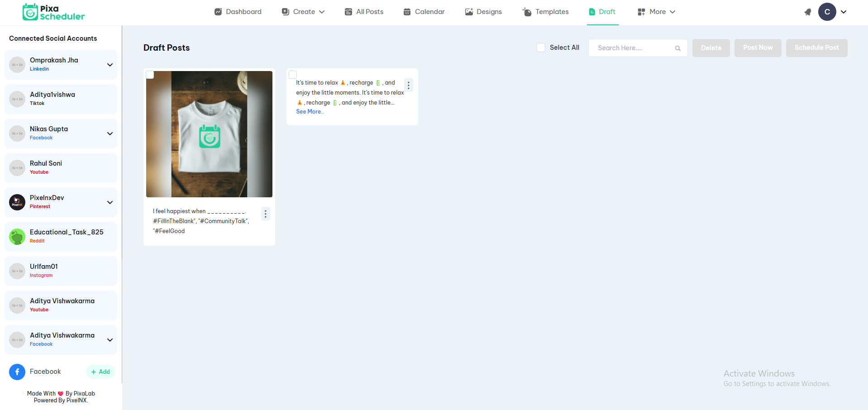The image size is (868, 410).
Task: Open the Create menu
Action: [303, 11]
